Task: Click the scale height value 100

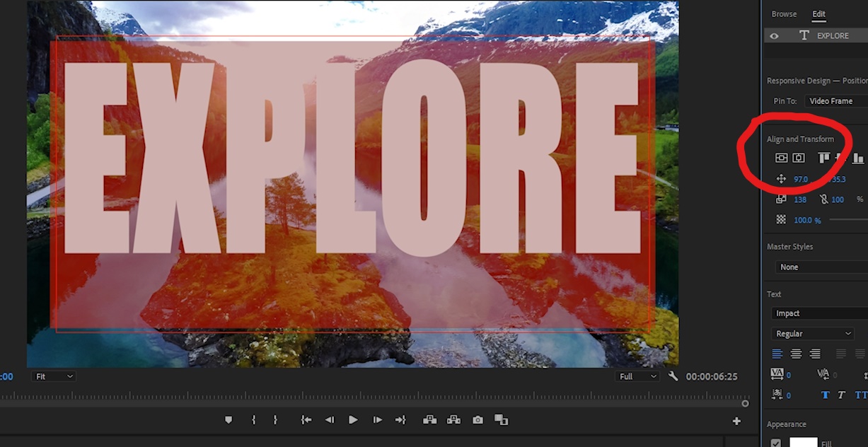Action: pos(838,199)
